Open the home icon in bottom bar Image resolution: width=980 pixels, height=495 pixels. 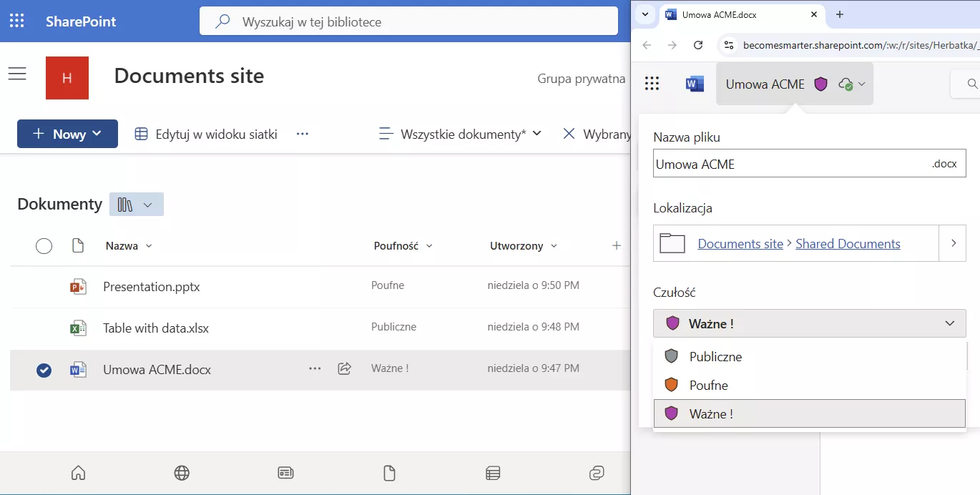(x=79, y=473)
